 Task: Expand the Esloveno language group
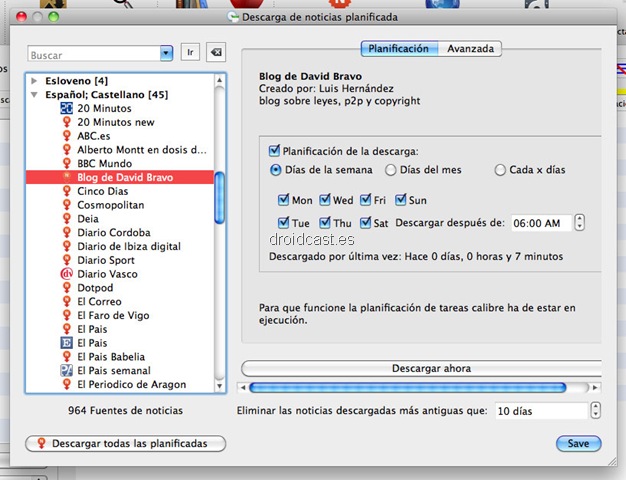coord(35,81)
